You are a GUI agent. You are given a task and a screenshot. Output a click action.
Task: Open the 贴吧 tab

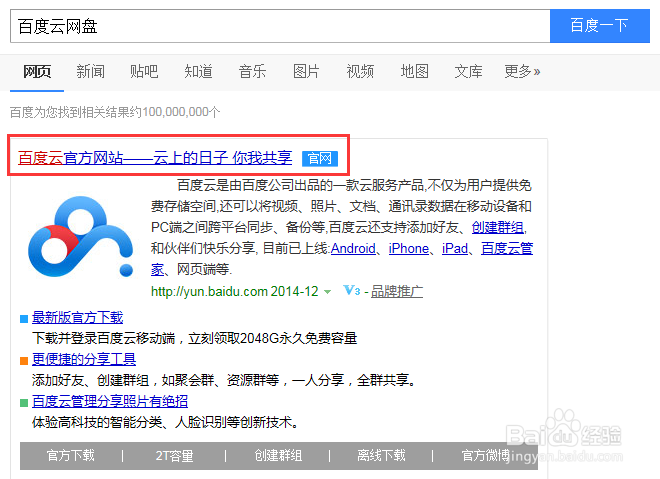click(x=144, y=72)
